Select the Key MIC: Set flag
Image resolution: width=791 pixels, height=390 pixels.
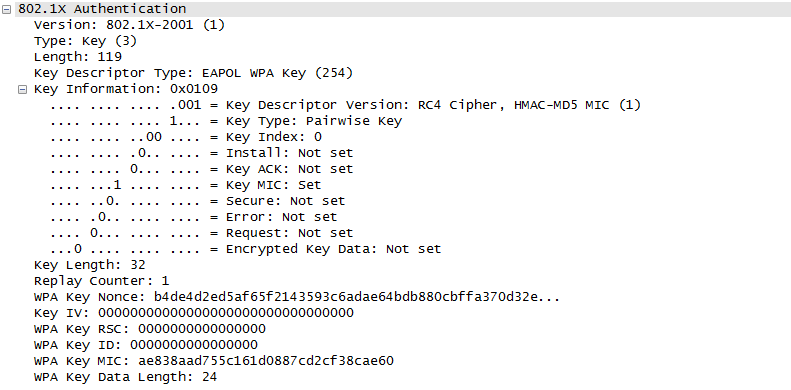(x=186, y=185)
